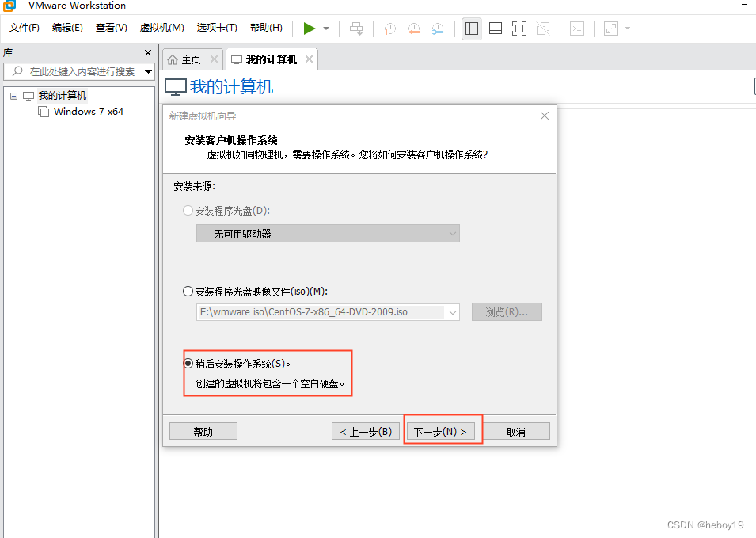Open the 无可用驱动器 drive dropdown
Viewport: 756px width, 538px height.
click(x=328, y=234)
